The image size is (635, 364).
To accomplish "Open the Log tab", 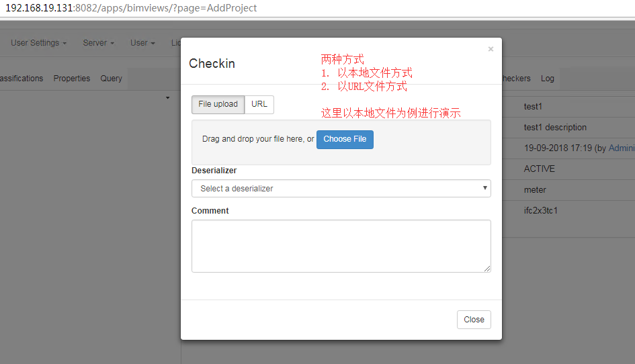I will point(548,79).
